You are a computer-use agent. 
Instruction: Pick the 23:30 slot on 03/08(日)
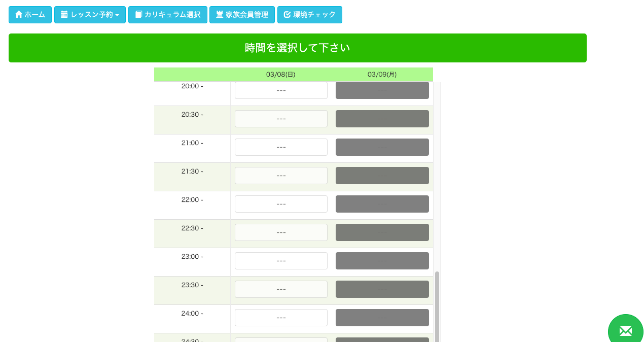281,289
